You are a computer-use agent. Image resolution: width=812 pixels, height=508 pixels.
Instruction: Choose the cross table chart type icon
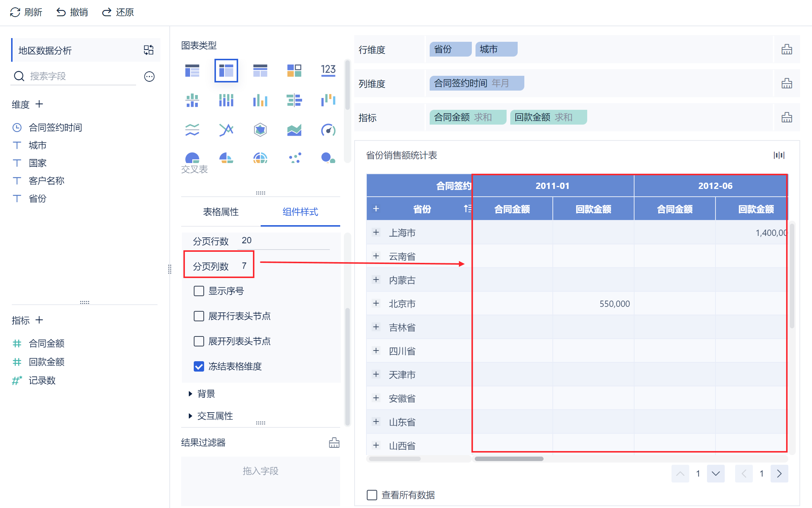[226, 70]
